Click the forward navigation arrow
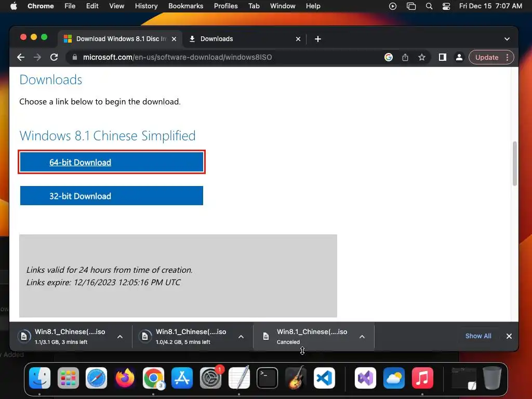 [37, 57]
